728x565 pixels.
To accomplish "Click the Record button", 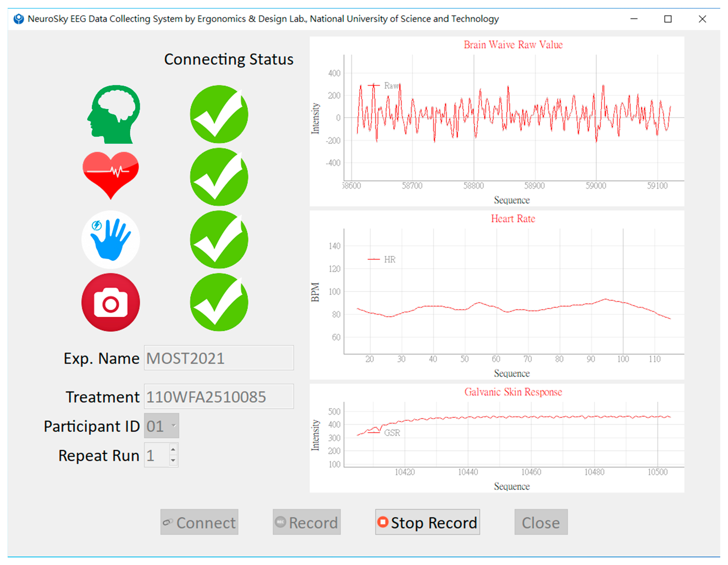I will click(x=306, y=522).
